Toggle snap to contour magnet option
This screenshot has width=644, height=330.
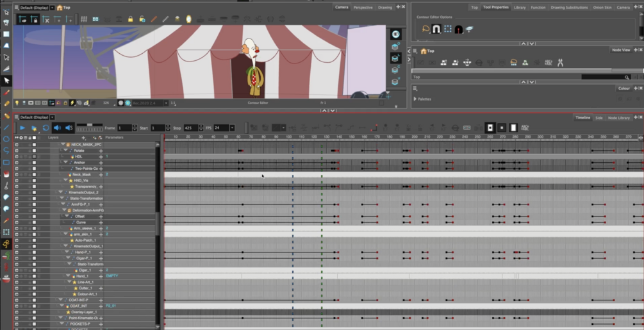tap(436, 29)
